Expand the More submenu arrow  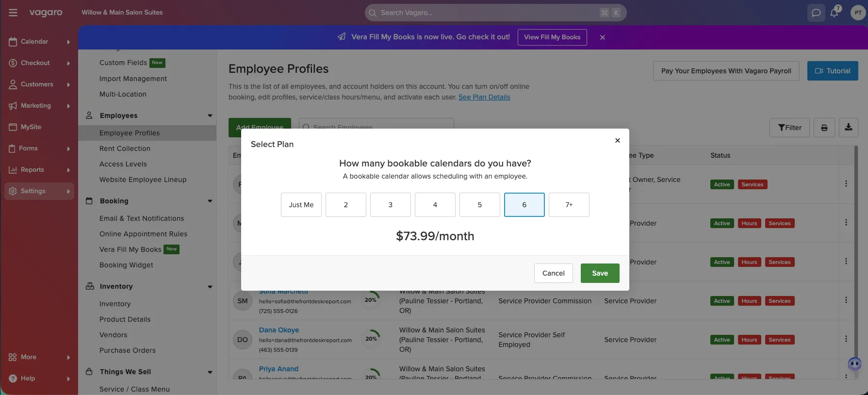point(68,358)
